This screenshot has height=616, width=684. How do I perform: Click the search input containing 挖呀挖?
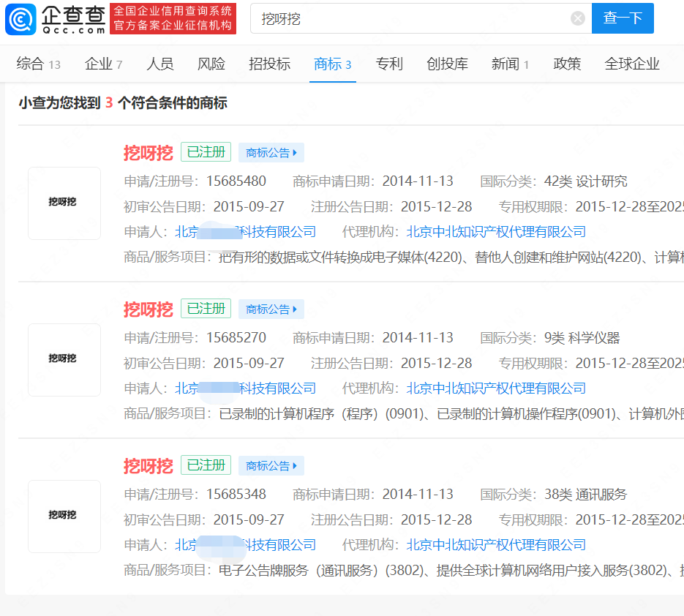pos(410,19)
